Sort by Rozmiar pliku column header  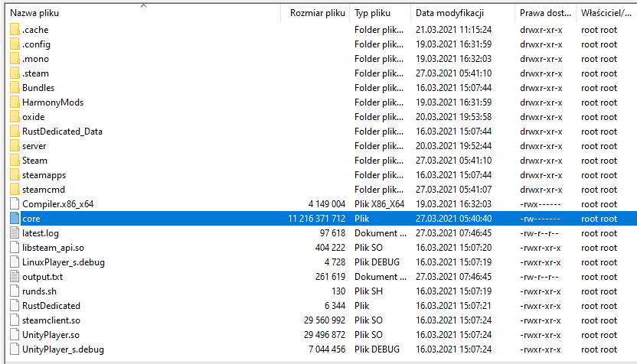pos(315,13)
